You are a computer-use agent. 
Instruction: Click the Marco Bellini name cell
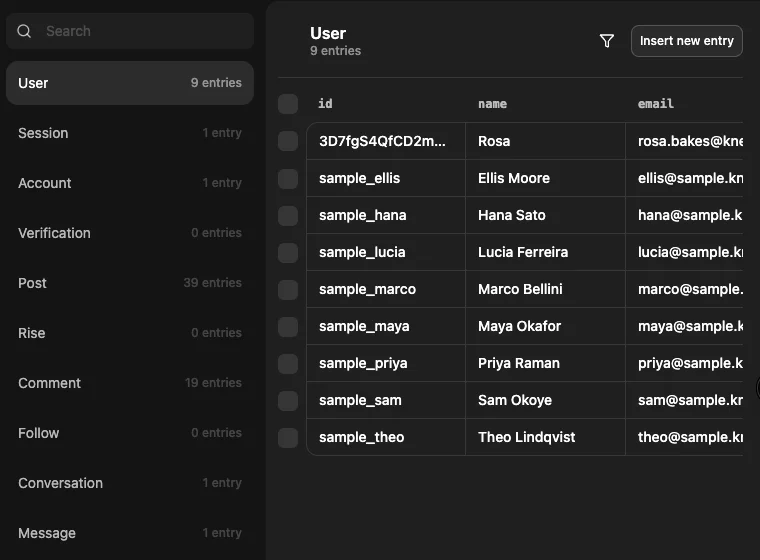(545, 289)
